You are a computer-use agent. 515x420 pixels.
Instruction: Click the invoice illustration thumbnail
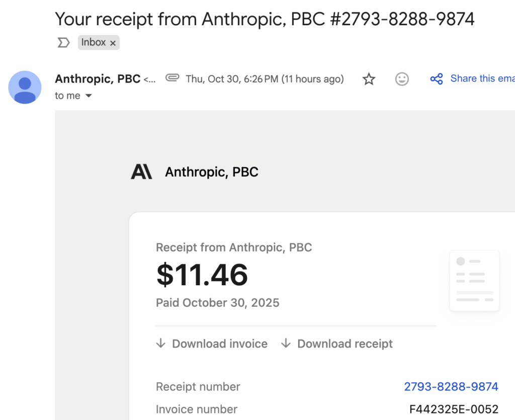474,281
